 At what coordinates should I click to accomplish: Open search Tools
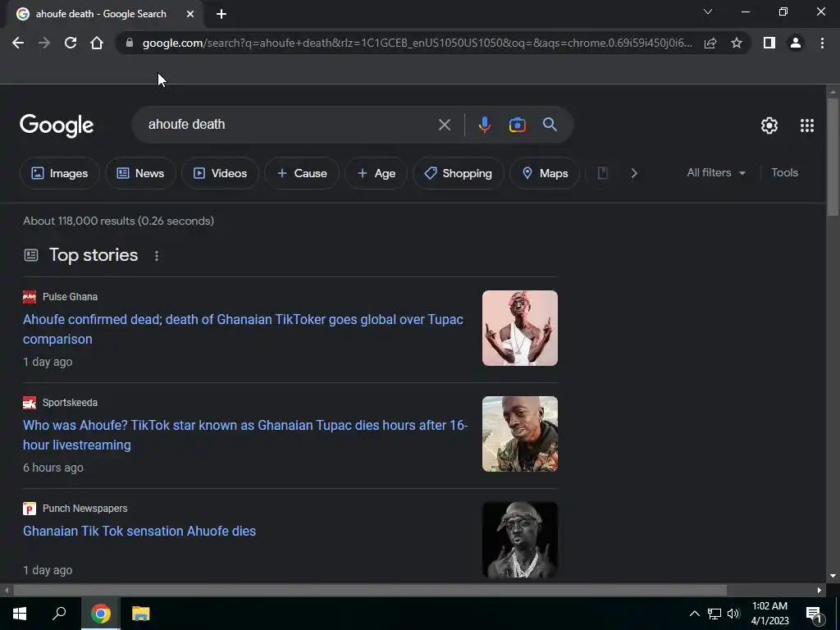(x=784, y=172)
